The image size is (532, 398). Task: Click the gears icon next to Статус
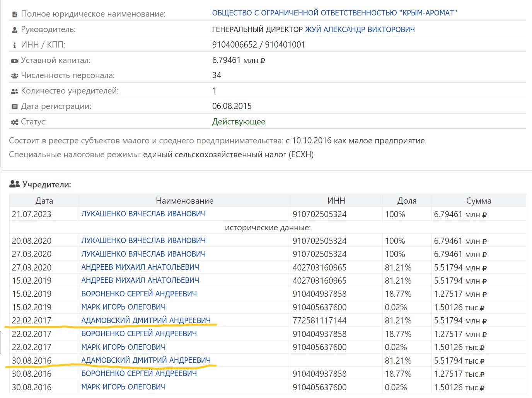point(15,122)
